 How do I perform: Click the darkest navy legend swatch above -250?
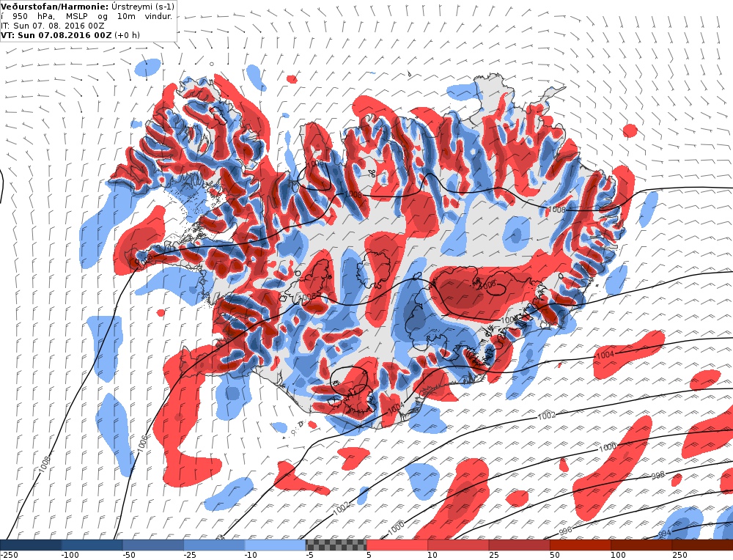click(30, 545)
